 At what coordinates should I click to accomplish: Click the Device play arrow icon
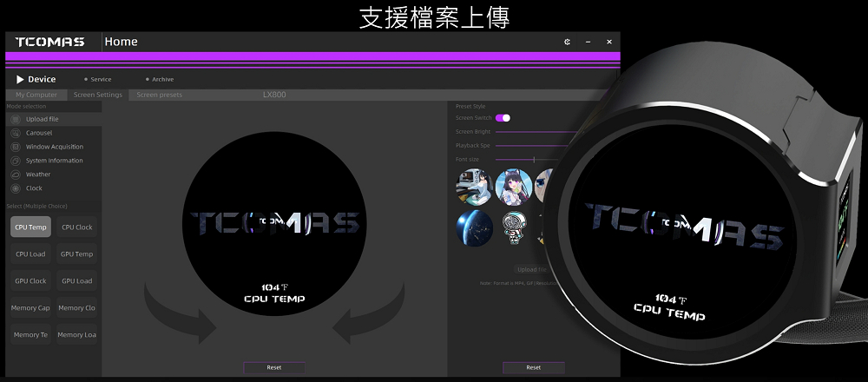[20, 79]
